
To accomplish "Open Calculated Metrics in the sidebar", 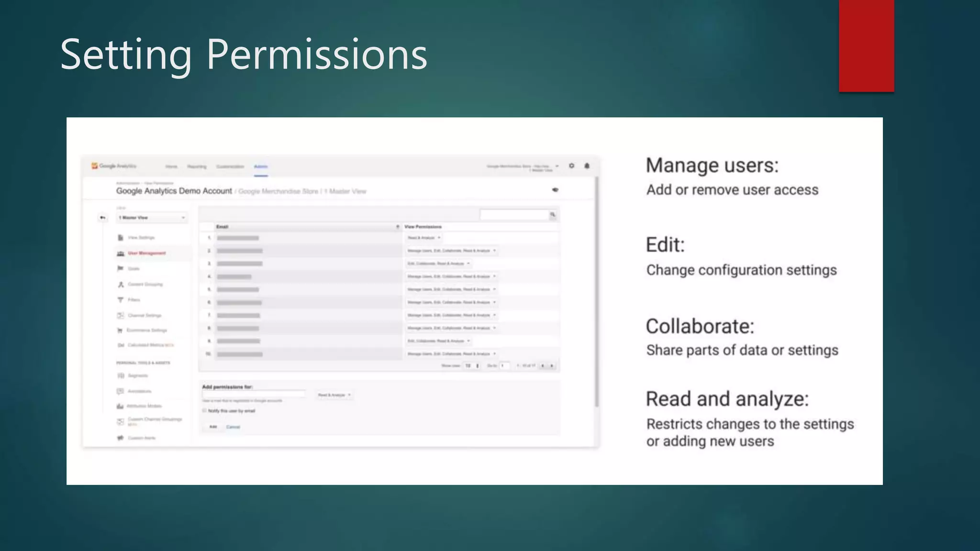I will tap(145, 345).
